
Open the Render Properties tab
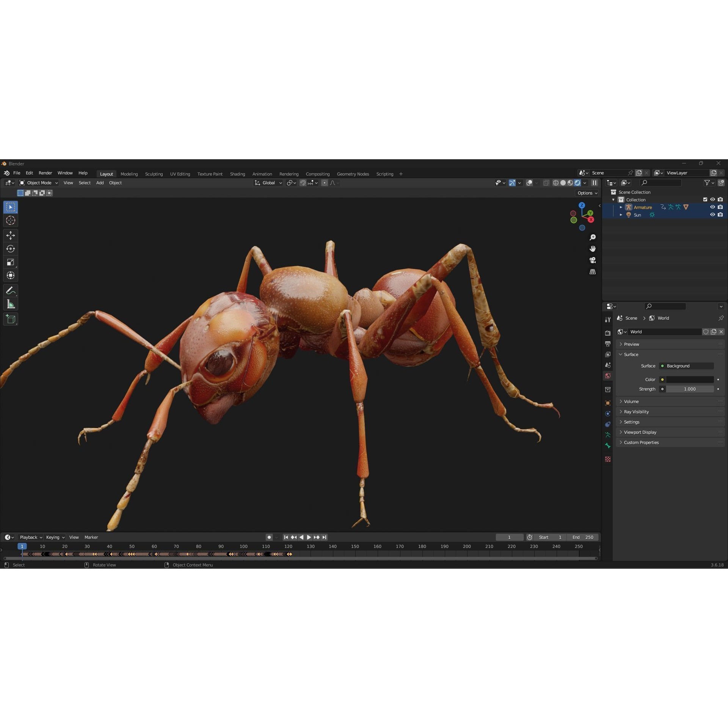pyautogui.click(x=608, y=332)
